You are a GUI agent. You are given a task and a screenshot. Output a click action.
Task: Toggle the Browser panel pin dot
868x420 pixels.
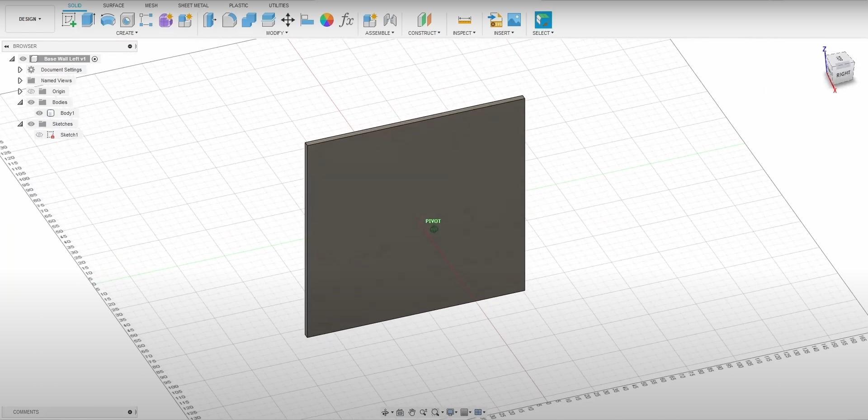pyautogui.click(x=130, y=46)
